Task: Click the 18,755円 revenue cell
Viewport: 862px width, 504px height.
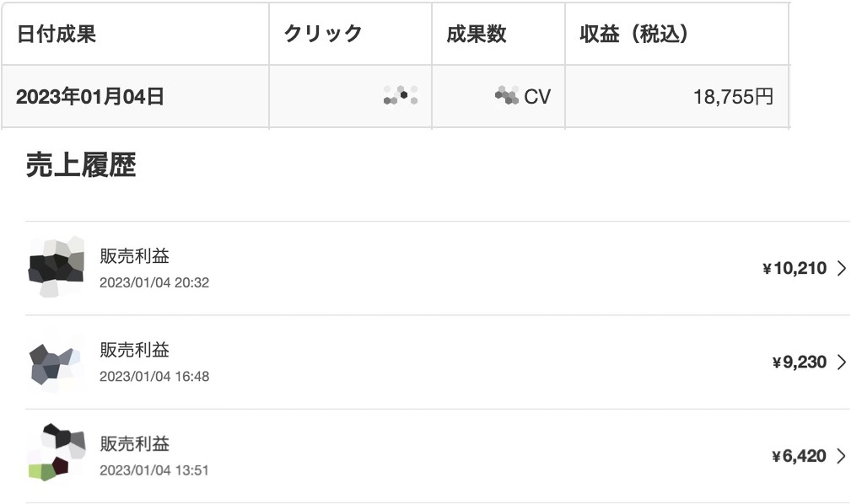Action: [x=676, y=97]
